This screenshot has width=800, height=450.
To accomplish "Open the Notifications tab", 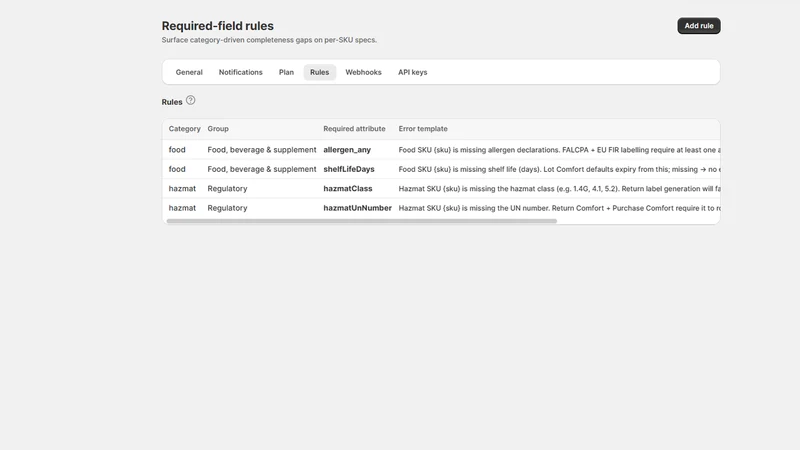I will (x=240, y=72).
